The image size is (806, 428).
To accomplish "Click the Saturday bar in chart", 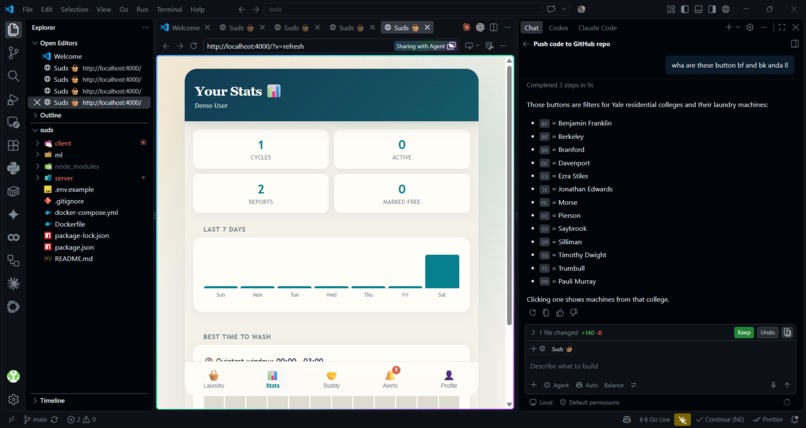I will (442, 271).
